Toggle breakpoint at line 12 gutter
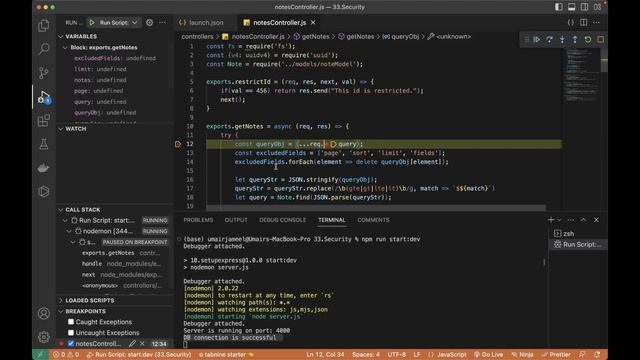Screen dimensions: 640x360 [178, 144]
